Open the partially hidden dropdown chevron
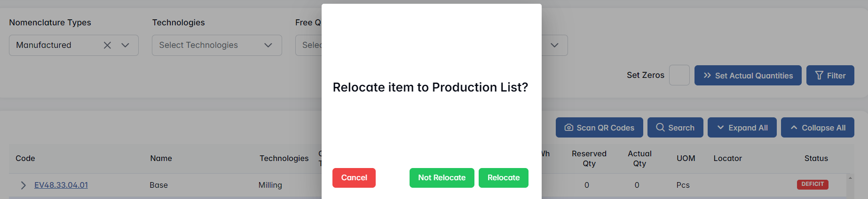 coord(554,45)
